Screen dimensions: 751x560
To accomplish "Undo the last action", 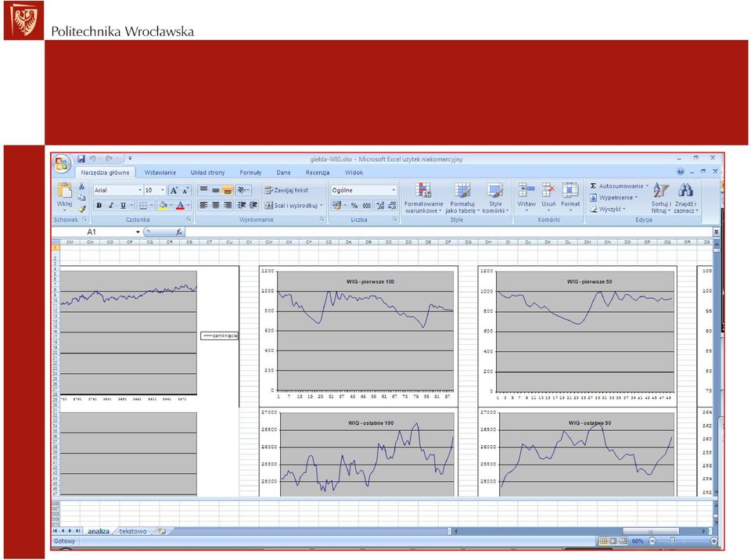I will [92, 159].
